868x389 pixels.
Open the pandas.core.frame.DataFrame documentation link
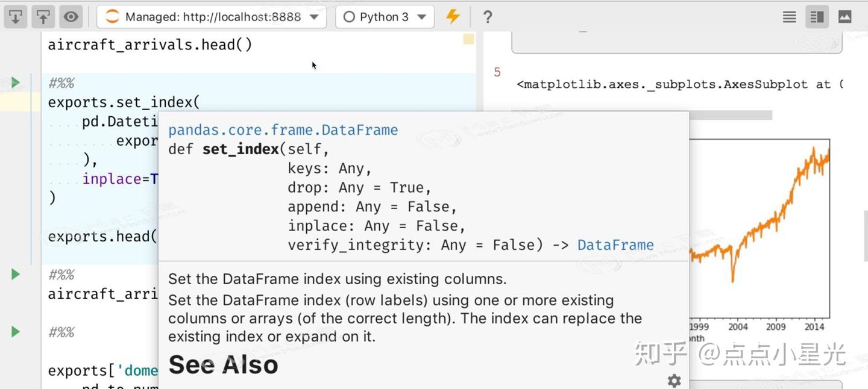coord(283,129)
